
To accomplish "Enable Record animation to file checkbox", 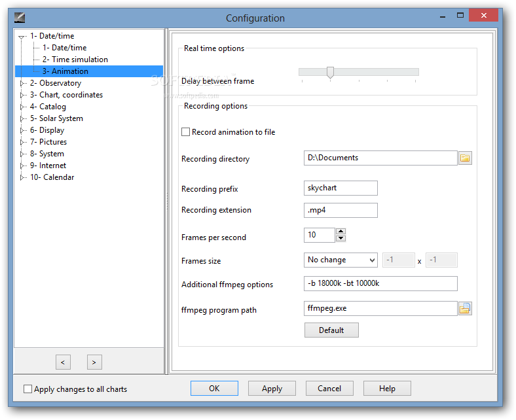I will click(185, 132).
